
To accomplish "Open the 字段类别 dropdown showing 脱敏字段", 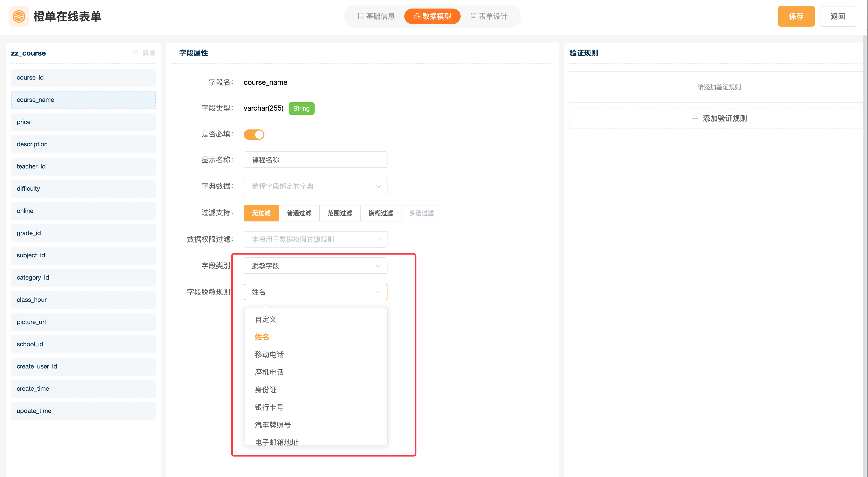I will point(315,266).
